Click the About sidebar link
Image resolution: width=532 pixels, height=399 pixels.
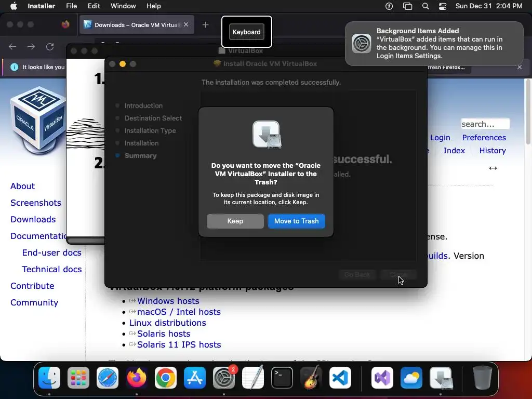(x=22, y=186)
